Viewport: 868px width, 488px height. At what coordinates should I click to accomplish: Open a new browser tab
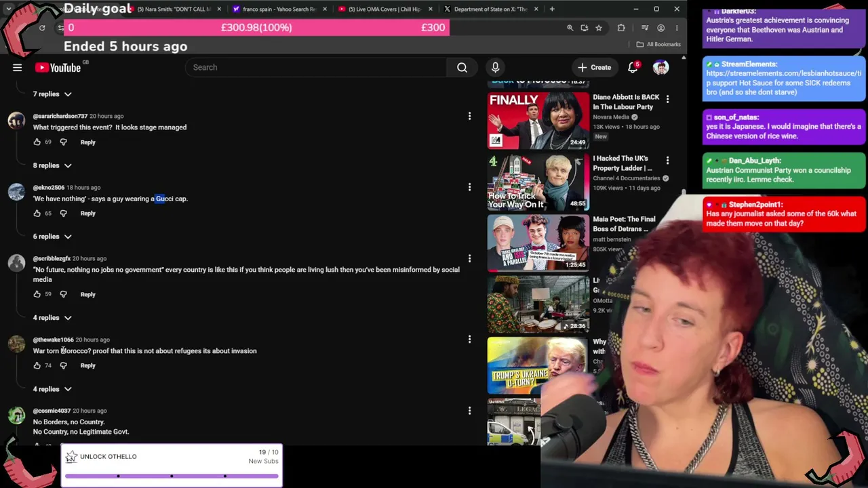552,9
